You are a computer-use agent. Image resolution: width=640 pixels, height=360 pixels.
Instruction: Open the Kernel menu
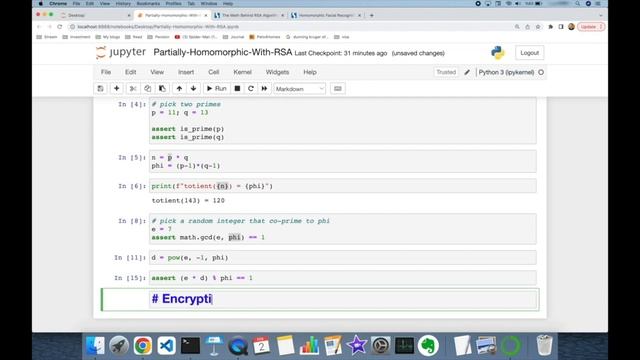pyautogui.click(x=242, y=72)
